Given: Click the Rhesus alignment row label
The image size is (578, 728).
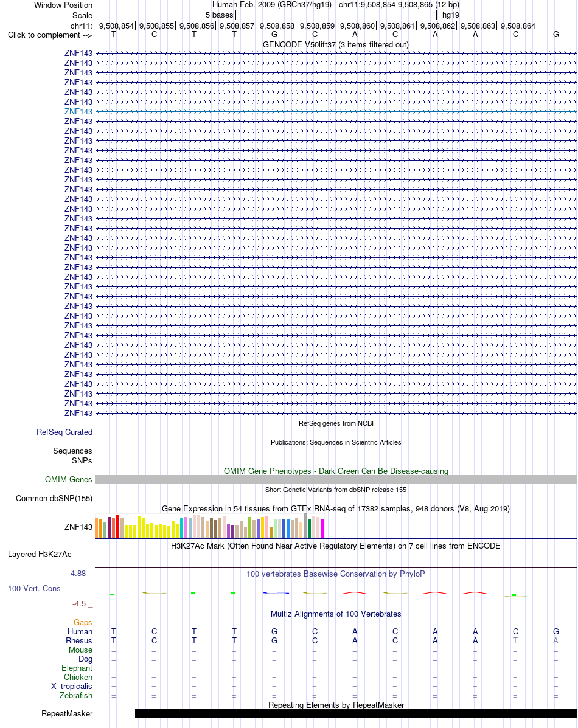Looking at the screenshot, I should coord(79,640).
